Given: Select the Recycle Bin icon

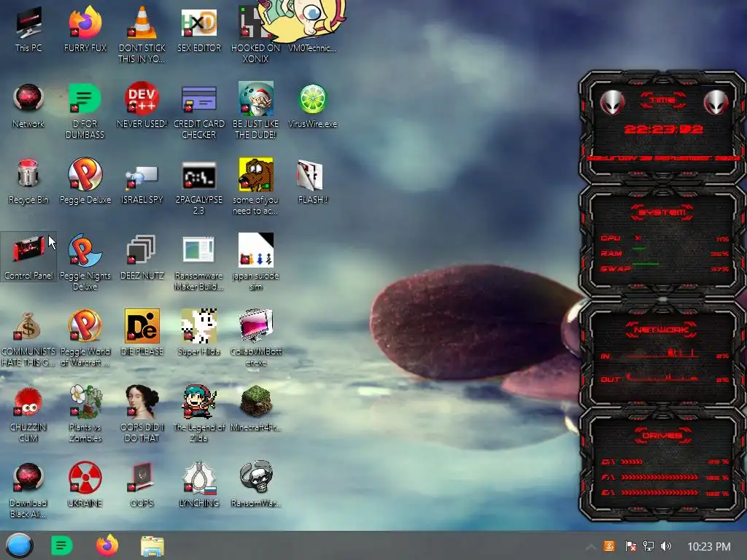Looking at the screenshot, I should click(x=28, y=182).
